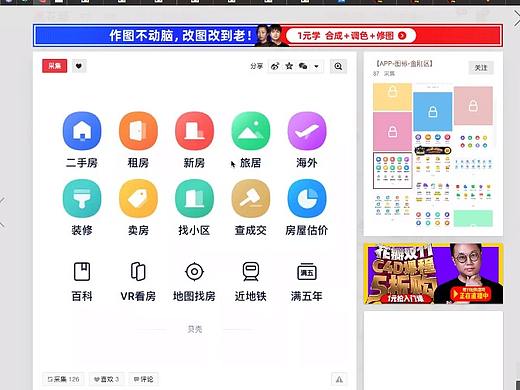
Task: Share to Weibo via the share bar icon
Action: [275, 66]
